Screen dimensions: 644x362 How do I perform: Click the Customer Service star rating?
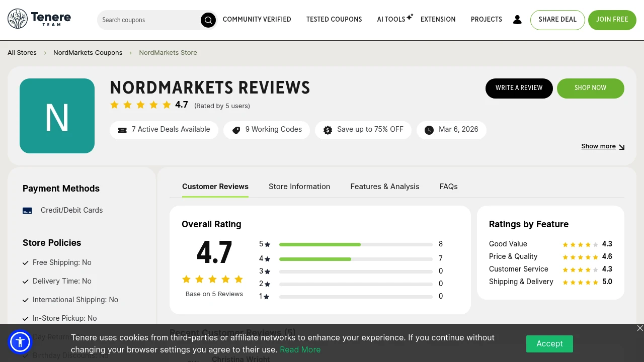coord(580,269)
